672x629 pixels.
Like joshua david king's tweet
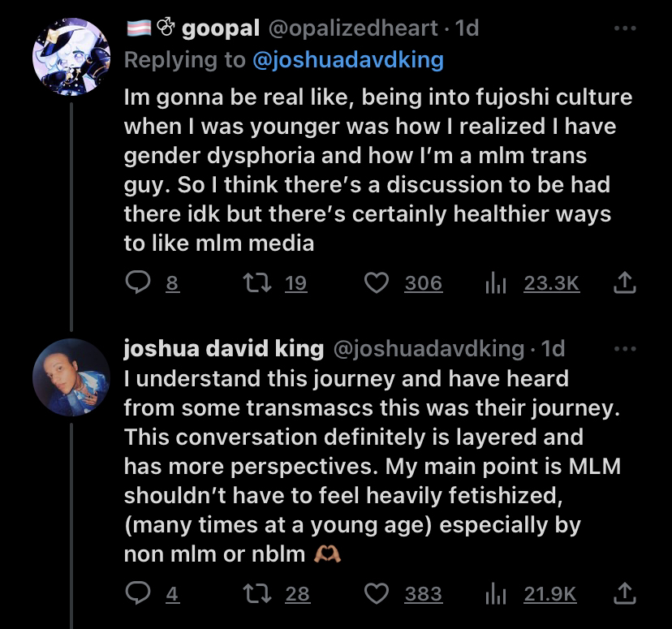(375, 594)
